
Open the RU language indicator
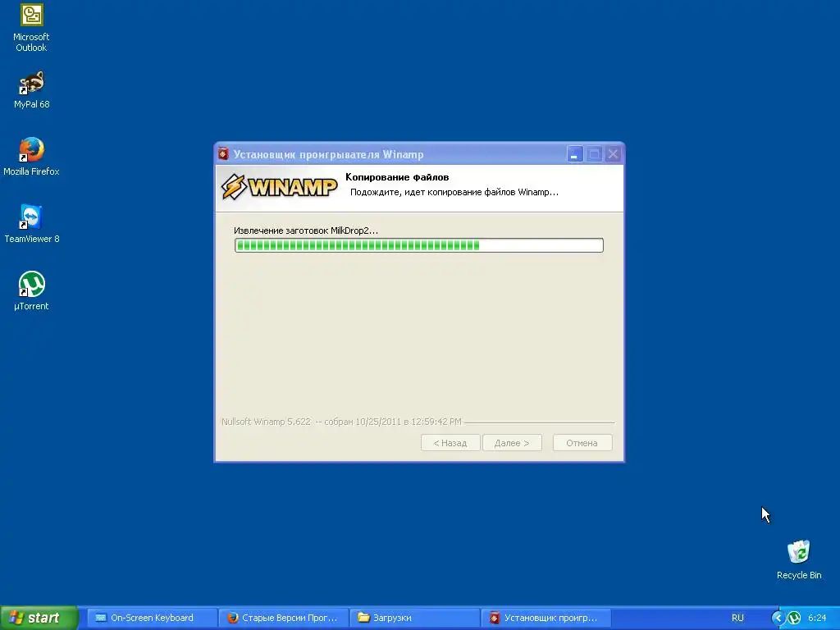coord(737,618)
